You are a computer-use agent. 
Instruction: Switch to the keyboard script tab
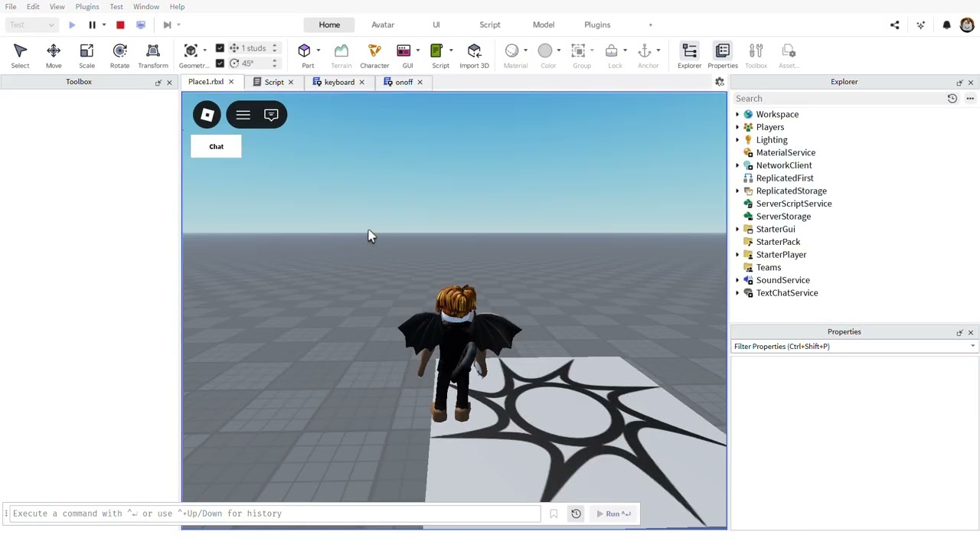coord(339,82)
